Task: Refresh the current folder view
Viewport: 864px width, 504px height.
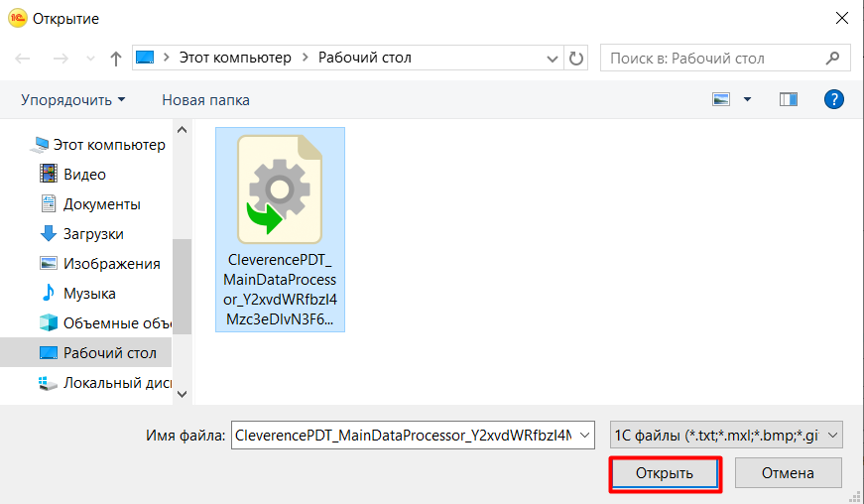Action: pos(575,58)
